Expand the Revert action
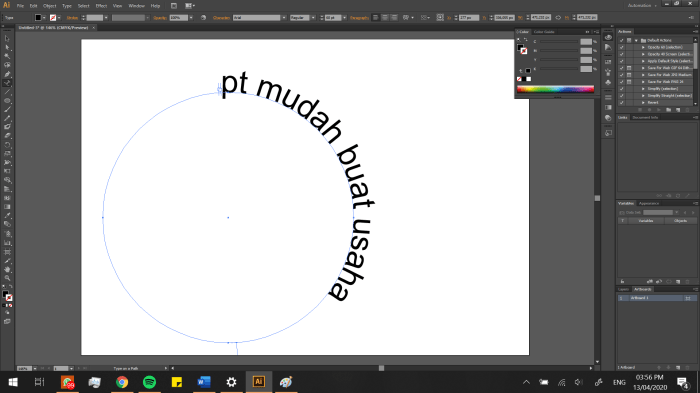 [643, 103]
